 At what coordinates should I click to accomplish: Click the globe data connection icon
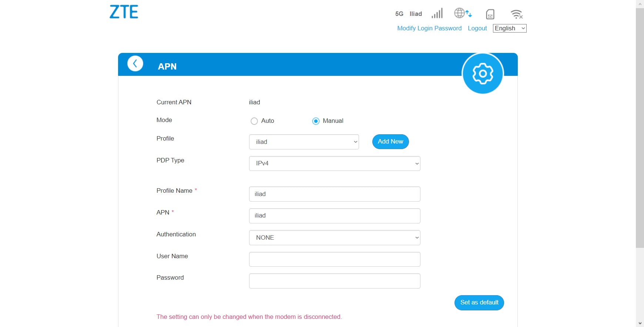click(x=463, y=13)
